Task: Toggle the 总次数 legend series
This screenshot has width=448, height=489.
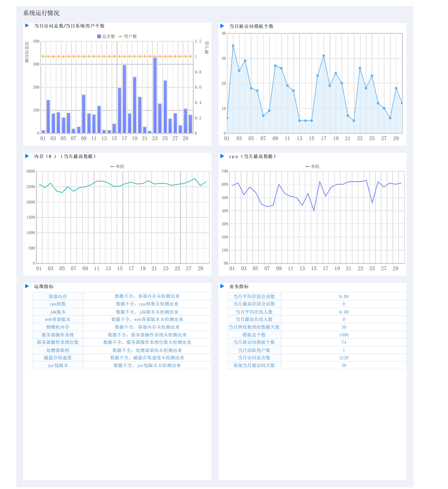Action: (x=106, y=36)
